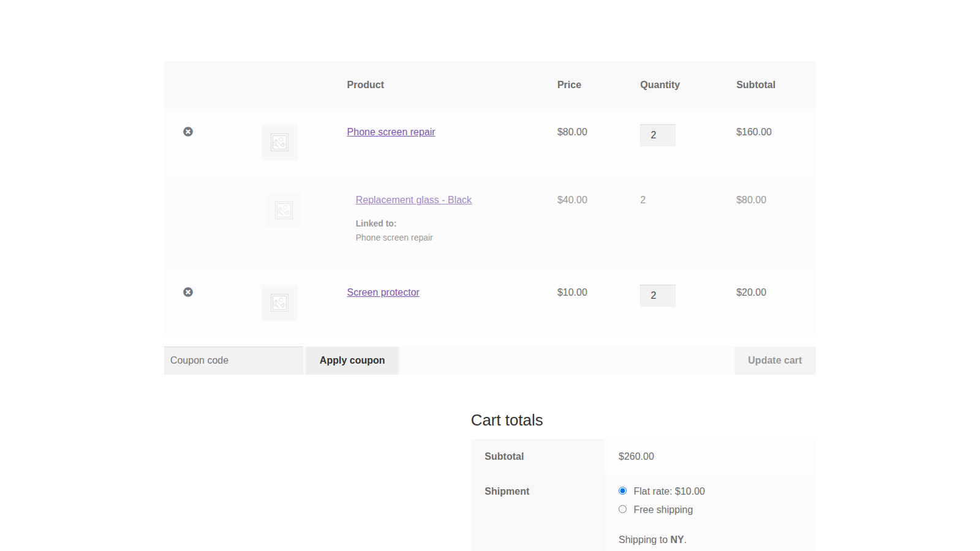
Task: Click the Quantity column header
Action: 660,84
